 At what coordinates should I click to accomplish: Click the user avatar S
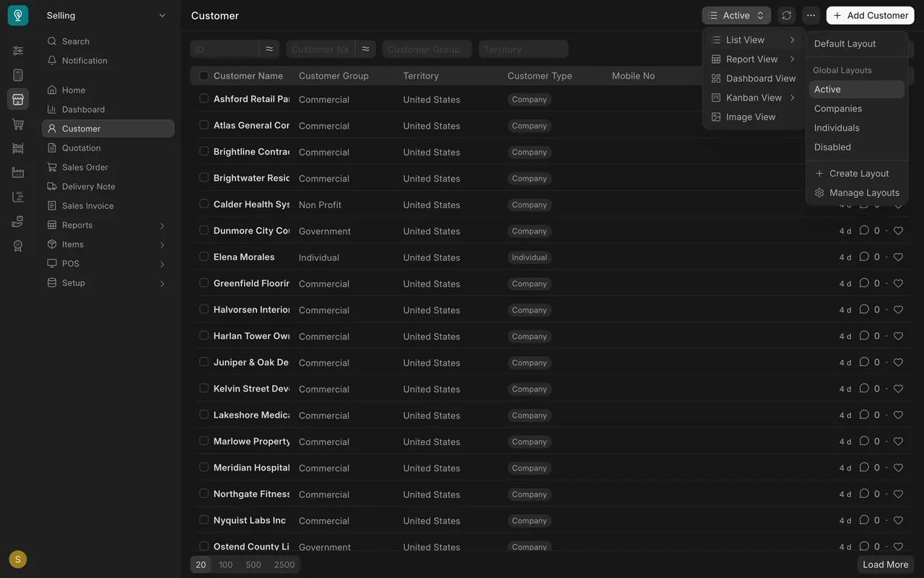tap(18, 559)
